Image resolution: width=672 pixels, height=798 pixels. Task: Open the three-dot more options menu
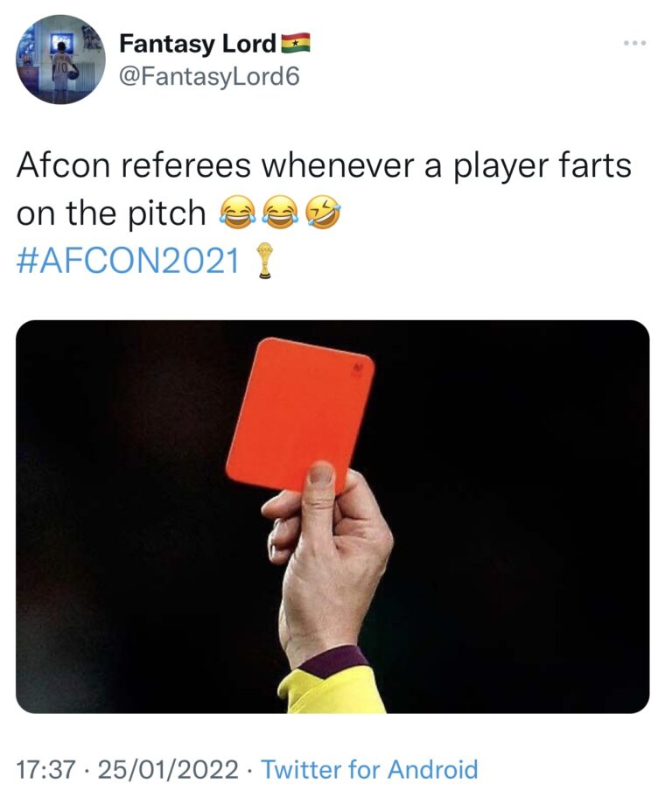pyautogui.click(x=635, y=43)
